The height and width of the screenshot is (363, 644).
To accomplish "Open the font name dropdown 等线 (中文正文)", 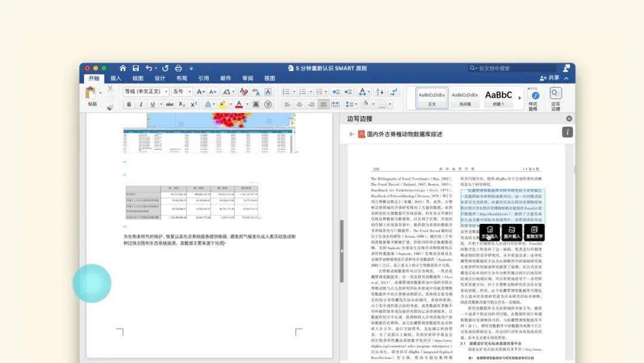I will [146, 92].
